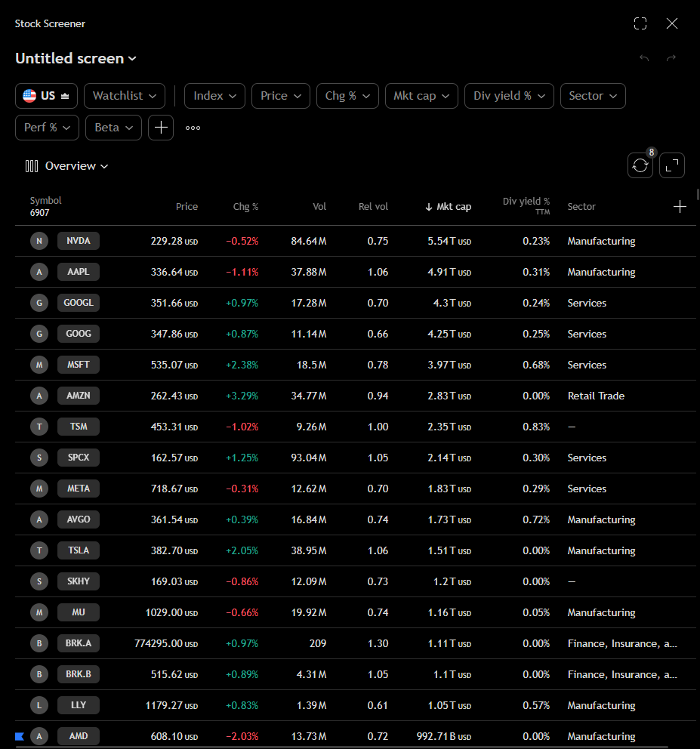Click the AMZN logo circle icon
700x749 pixels.
tap(39, 396)
